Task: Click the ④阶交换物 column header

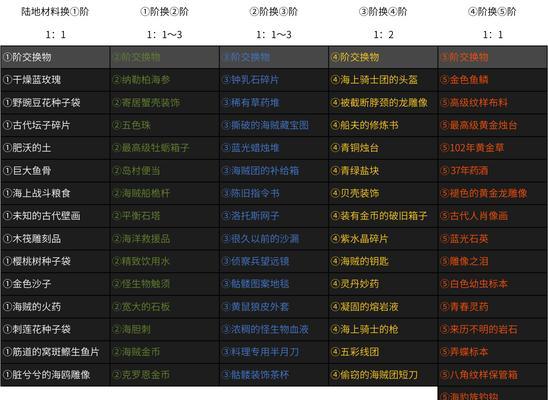Action: click(383, 57)
